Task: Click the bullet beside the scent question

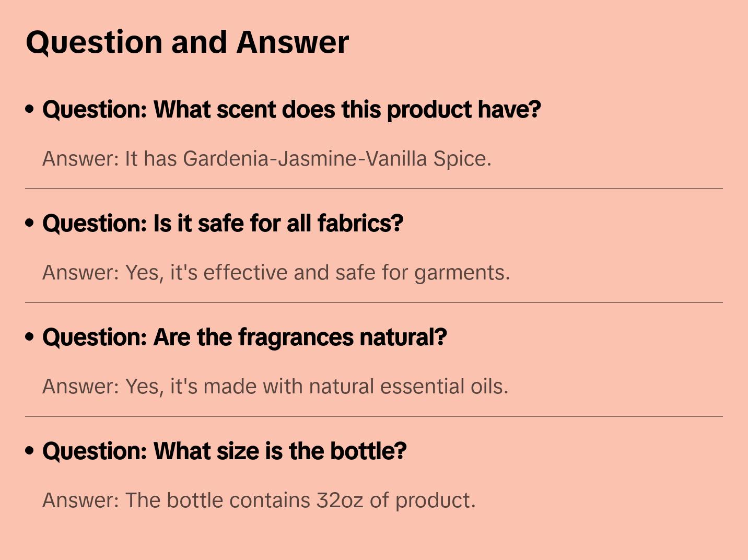Action: (30, 109)
